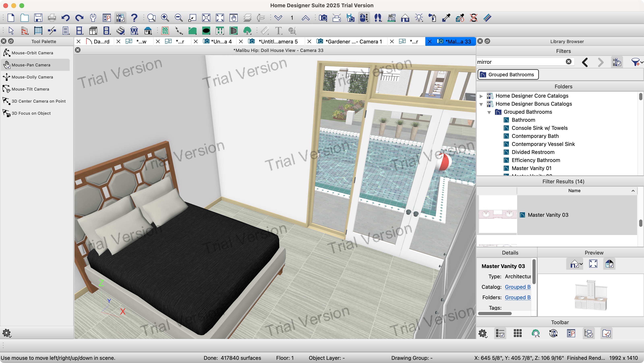Click the Print icon
The width and height of the screenshot is (644, 363).
[x=52, y=18]
